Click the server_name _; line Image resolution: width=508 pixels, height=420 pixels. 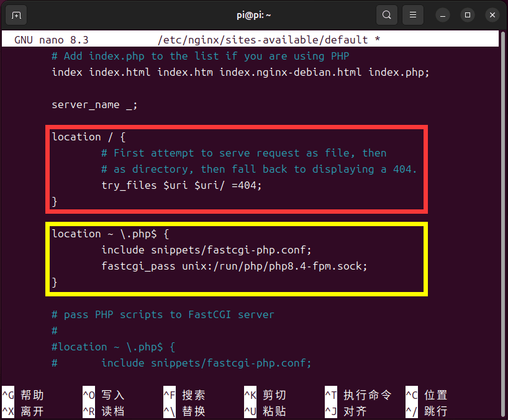click(x=94, y=104)
